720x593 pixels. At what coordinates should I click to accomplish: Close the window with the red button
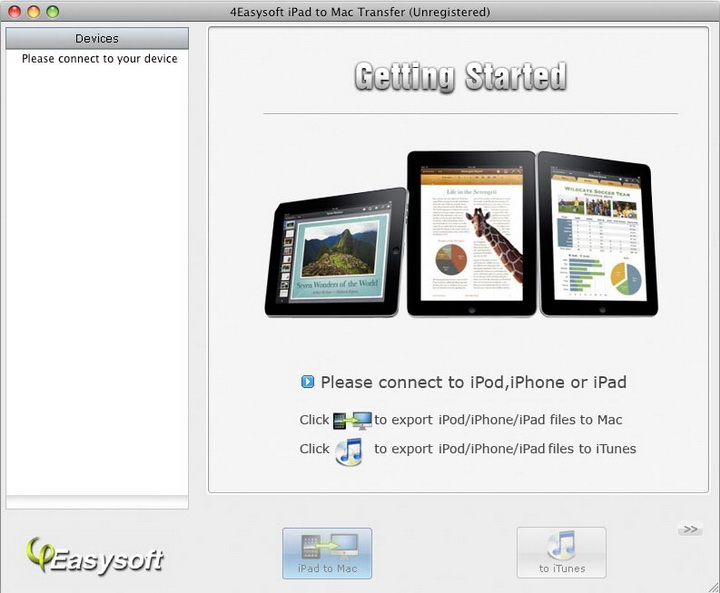(x=15, y=11)
